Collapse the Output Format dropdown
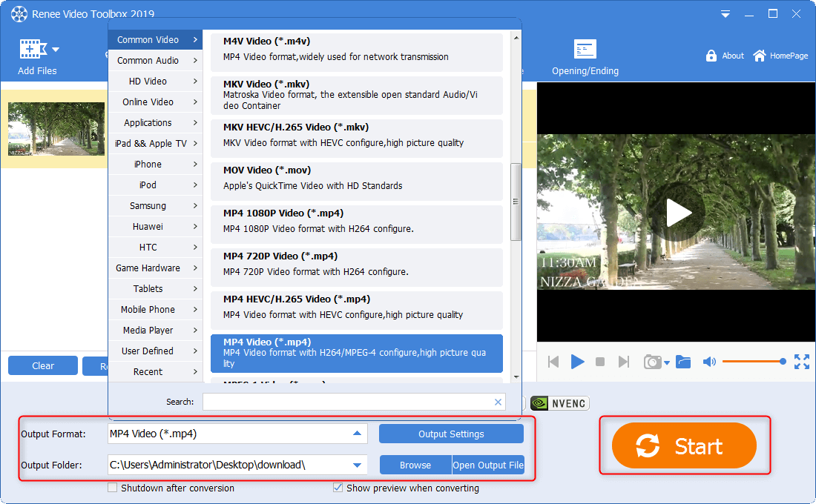 357,434
